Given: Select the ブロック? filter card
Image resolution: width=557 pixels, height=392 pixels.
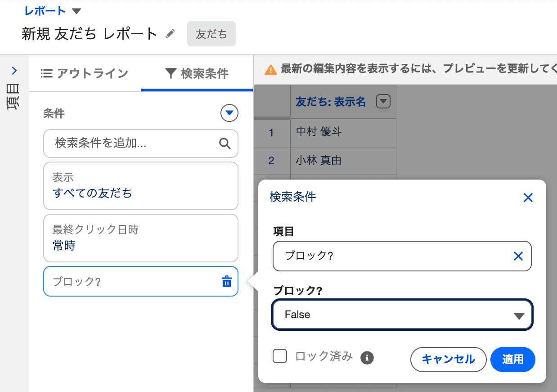Looking at the screenshot, I should pyautogui.click(x=140, y=281).
